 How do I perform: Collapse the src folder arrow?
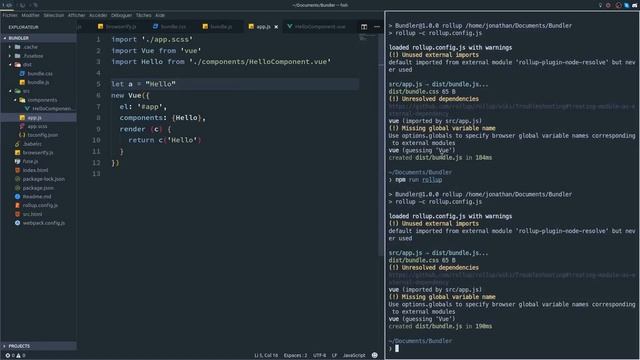click(x=10, y=91)
